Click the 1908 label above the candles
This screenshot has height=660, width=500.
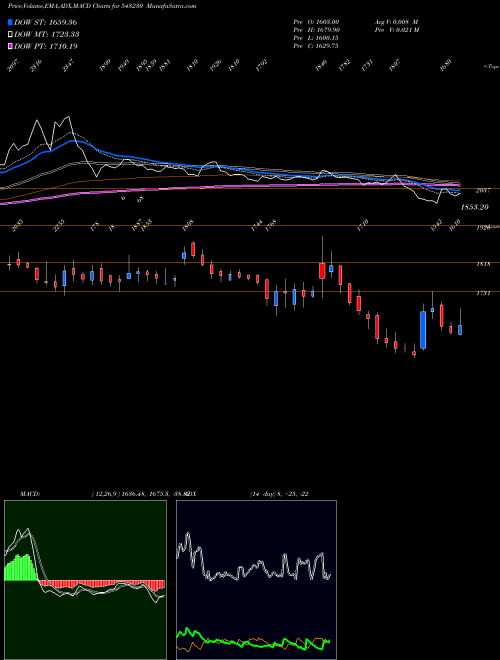click(x=188, y=225)
